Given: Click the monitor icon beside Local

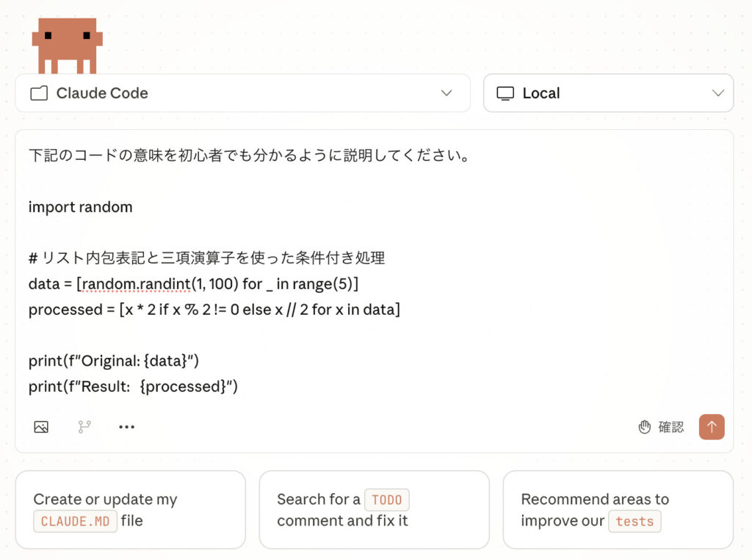Looking at the screenshot, I should 505,93.
